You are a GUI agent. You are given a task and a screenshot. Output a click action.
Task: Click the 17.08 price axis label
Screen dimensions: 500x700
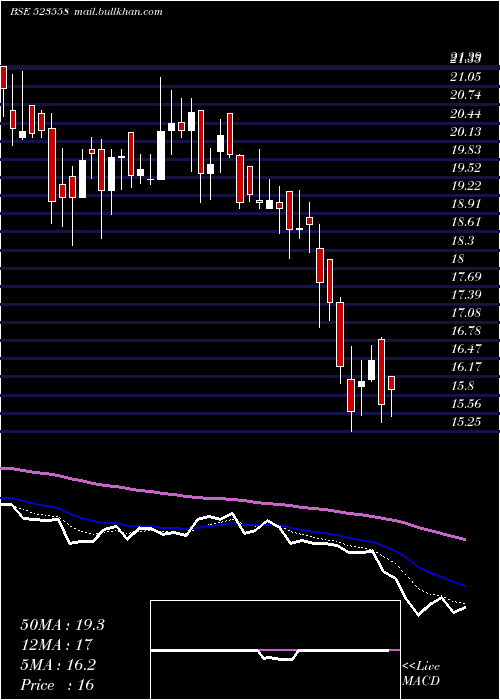point(466,313)
